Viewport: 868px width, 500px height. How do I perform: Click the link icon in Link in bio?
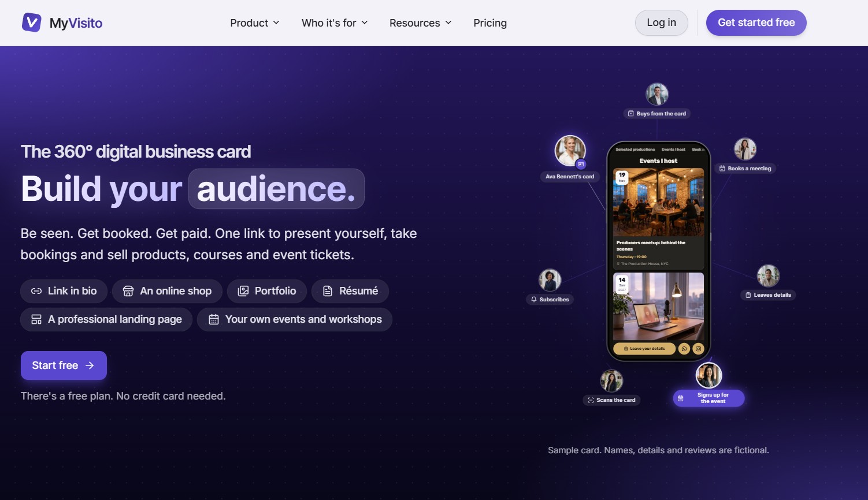[x=36, y=291]
